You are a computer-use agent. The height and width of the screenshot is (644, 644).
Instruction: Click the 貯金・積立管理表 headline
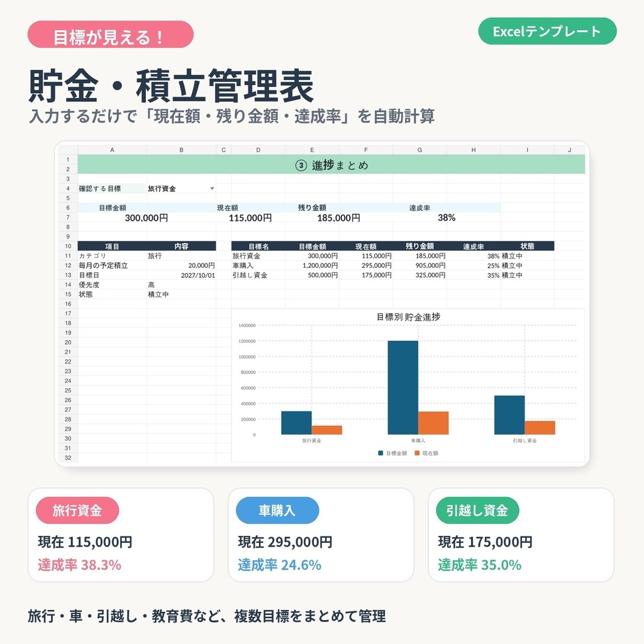point(171,86)
